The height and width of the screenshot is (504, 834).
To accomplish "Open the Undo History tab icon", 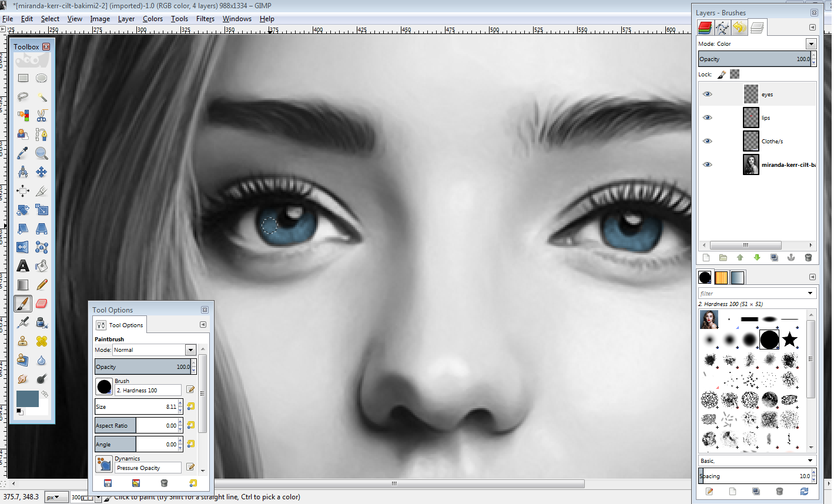I will tap(739, 27).
